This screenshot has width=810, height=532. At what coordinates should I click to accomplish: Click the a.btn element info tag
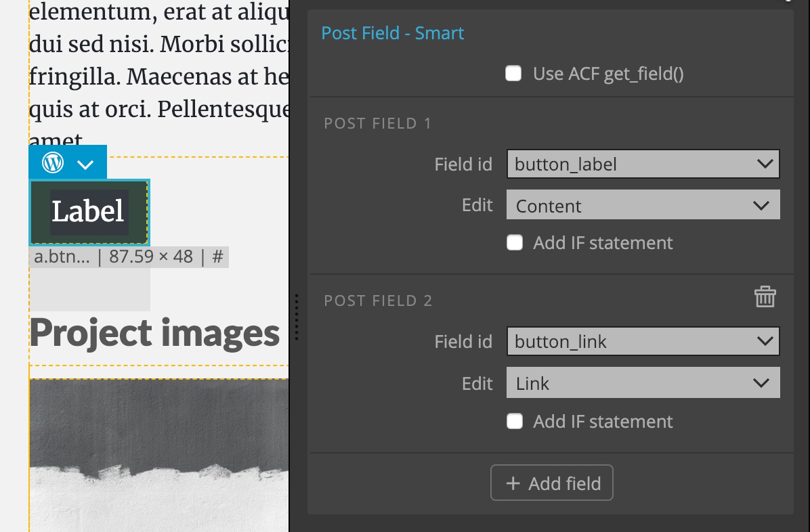[x=129, y=257]
